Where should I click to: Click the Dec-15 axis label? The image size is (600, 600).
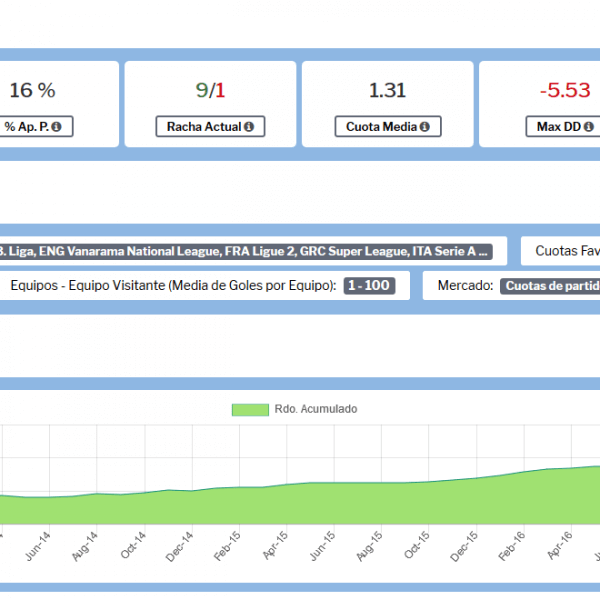coord(464,547)
